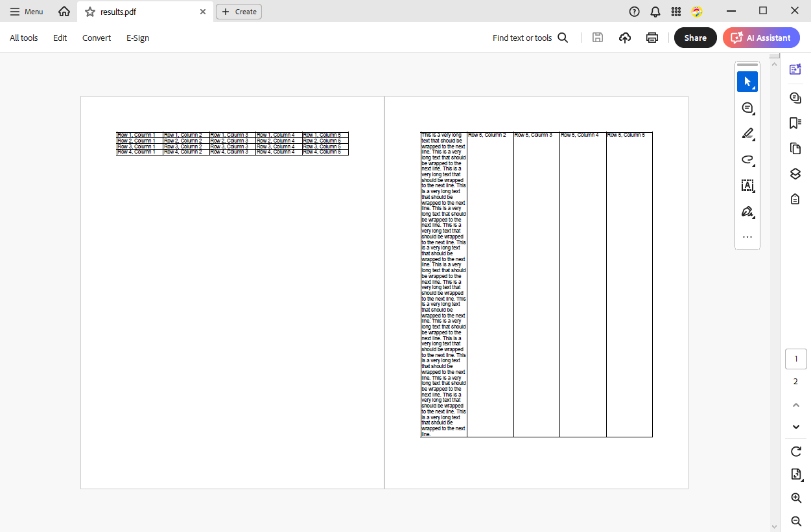Open the Adobe apps grid icon

coord(676,12)
